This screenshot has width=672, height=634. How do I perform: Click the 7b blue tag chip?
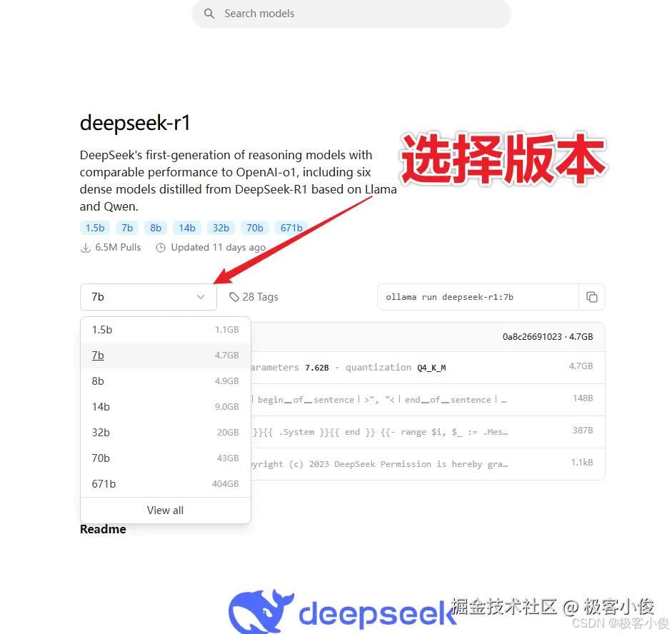click(x=127, y=228)
